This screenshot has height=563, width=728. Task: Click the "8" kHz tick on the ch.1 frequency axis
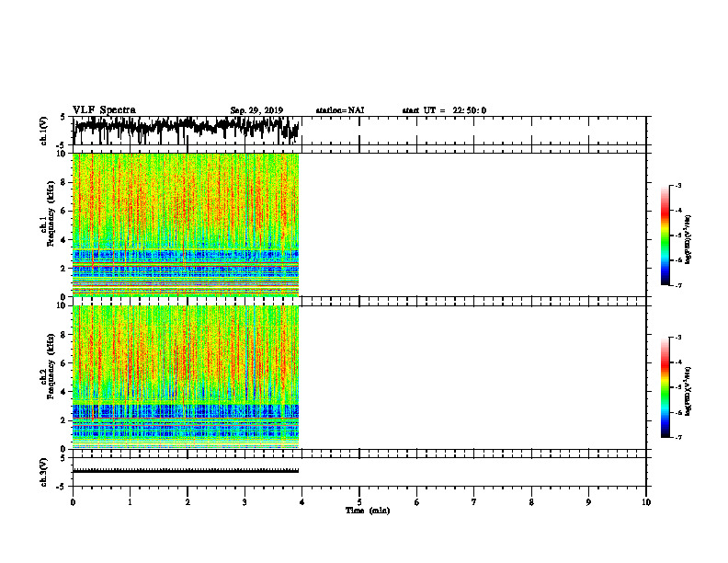click(63, 182)
